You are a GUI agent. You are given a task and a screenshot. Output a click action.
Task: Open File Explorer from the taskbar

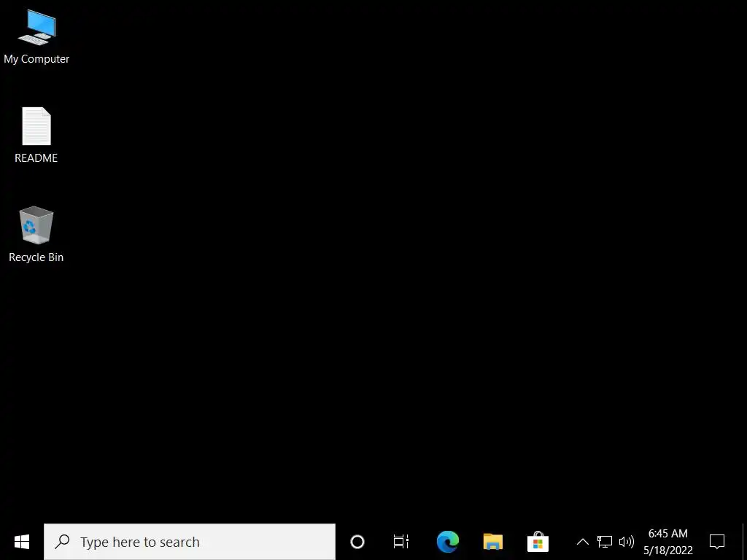point(493,542)
